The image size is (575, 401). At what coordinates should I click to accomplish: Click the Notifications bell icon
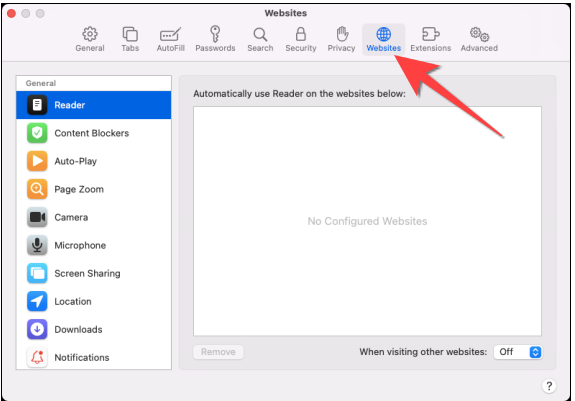point(37,357)
